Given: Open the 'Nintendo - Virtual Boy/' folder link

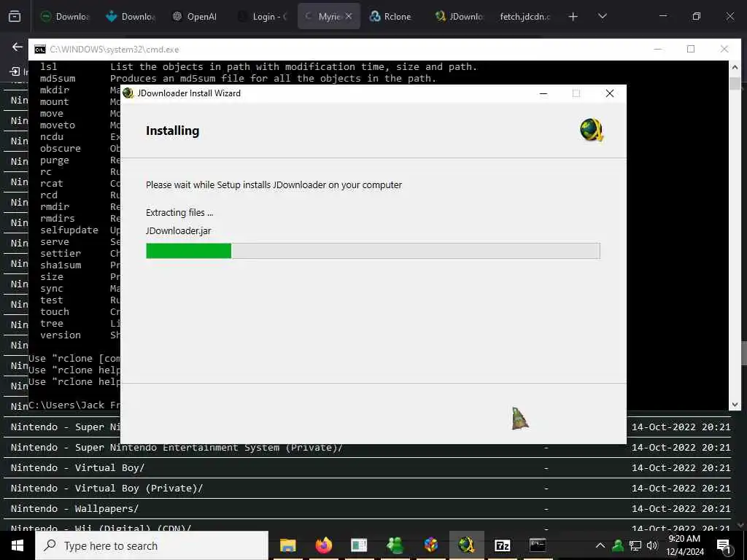Looking at the screenshot, I should tap(77, 468).
